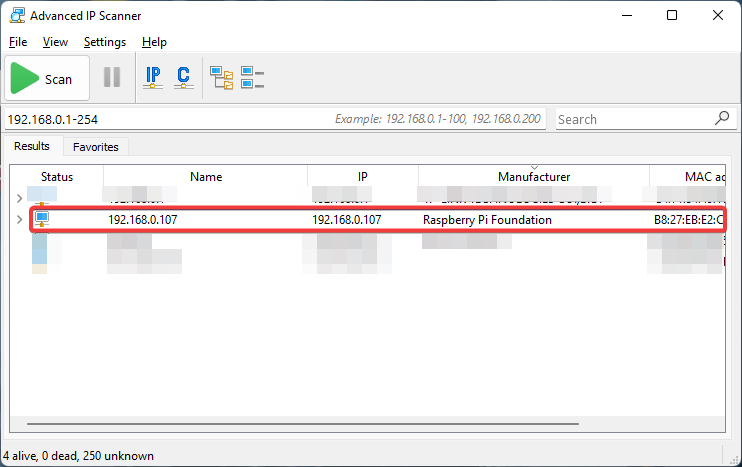Open the Settings menu
Image resolution: width=742 pixels, height=467 pixels.
[x=105, y=42]
